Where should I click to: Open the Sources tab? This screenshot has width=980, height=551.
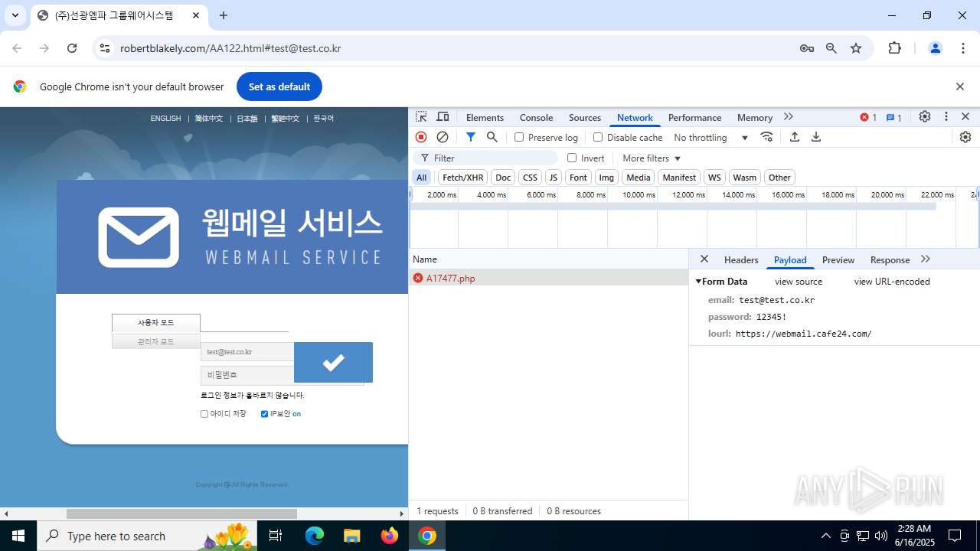[x=585, y=117]
